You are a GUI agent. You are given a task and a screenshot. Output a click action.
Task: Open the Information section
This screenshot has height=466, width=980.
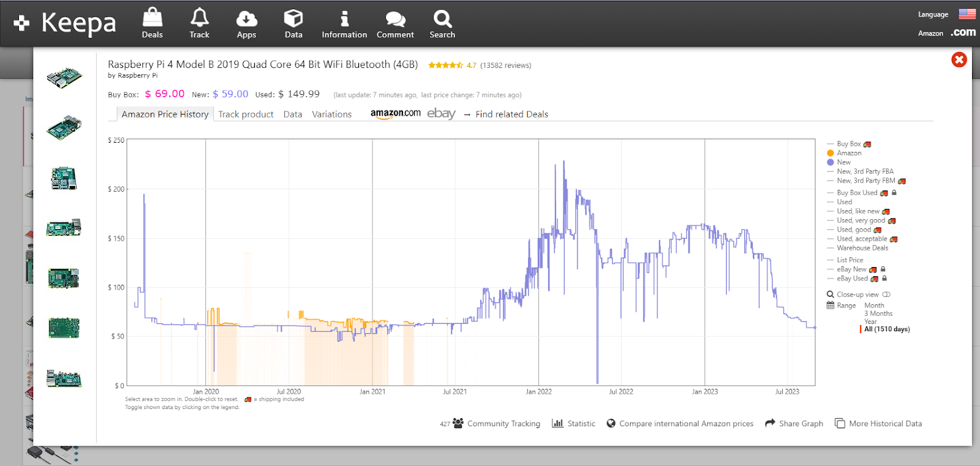[x=344, y=23]
